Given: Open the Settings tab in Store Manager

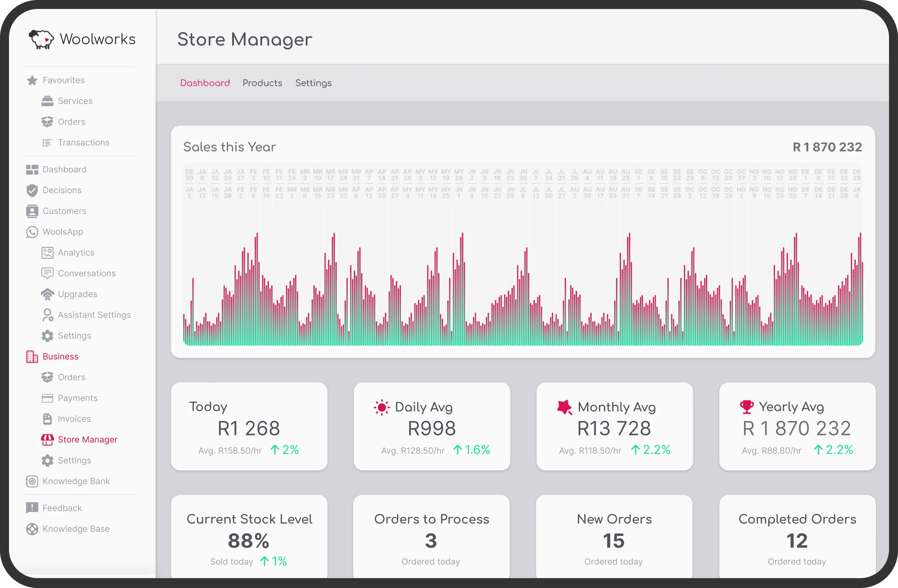Looking at the screenshot, I should point(313,83).
